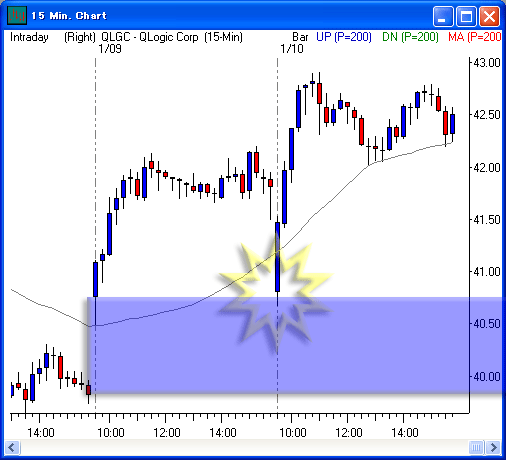This screenshot has height=460, width=506.
Task: Select the Intraday label
Action: (x=29, y=37)
